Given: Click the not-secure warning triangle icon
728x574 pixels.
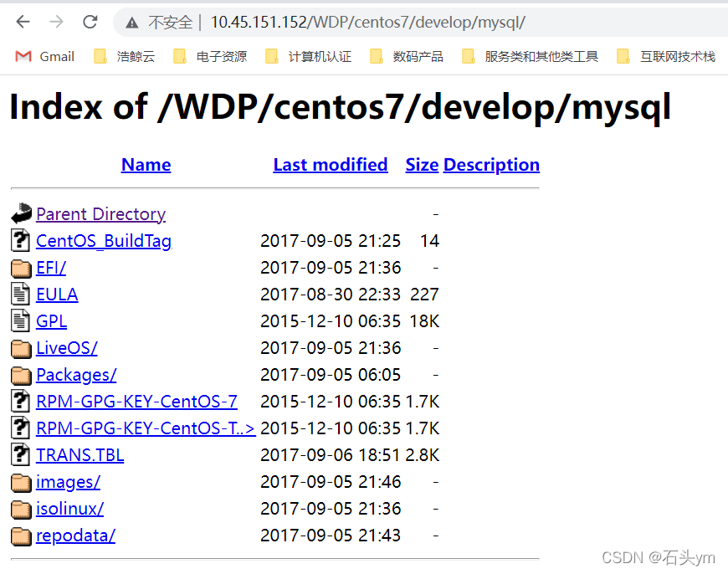Looking at the screenshot, I should [132, 22].
